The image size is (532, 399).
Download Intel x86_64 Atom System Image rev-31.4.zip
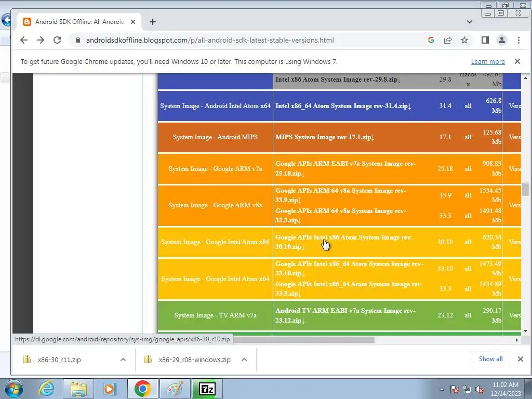pyautogui.click(x=343, y=106)
